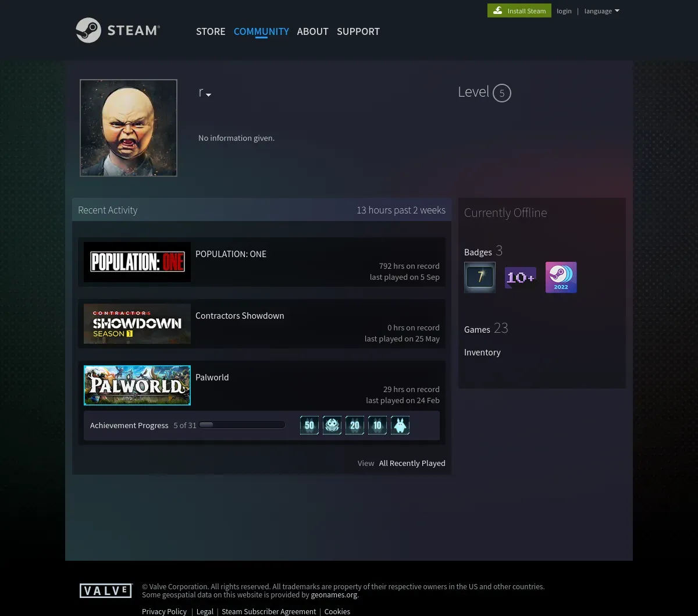Image resolution: width=698 pixels, height=616 pixels.
Task: Click the profile avatar image
Action: (129, 128)
